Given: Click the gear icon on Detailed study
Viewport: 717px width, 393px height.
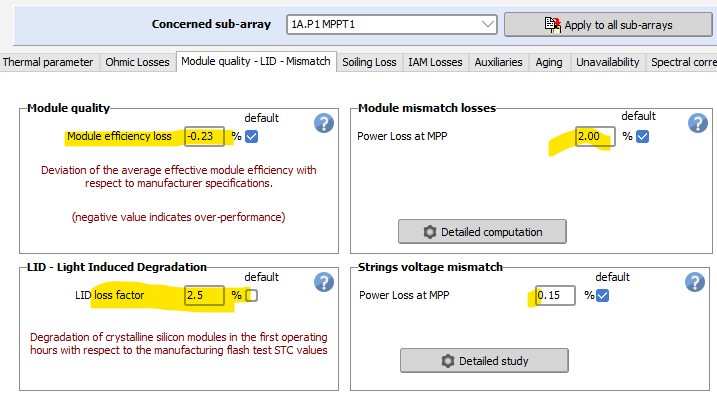Looking at the screenshot, I should [x=448, y=361].
